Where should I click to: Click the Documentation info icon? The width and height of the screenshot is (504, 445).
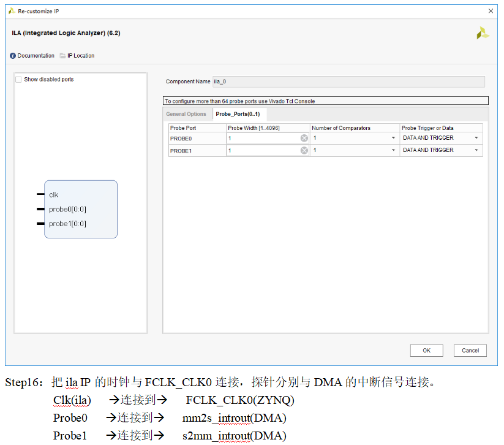pos(13,56)
